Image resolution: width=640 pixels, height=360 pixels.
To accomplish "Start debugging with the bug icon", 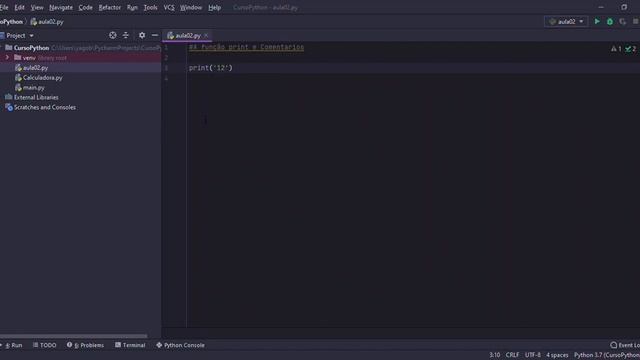I will pyautogui.click(x=610, y=22).
